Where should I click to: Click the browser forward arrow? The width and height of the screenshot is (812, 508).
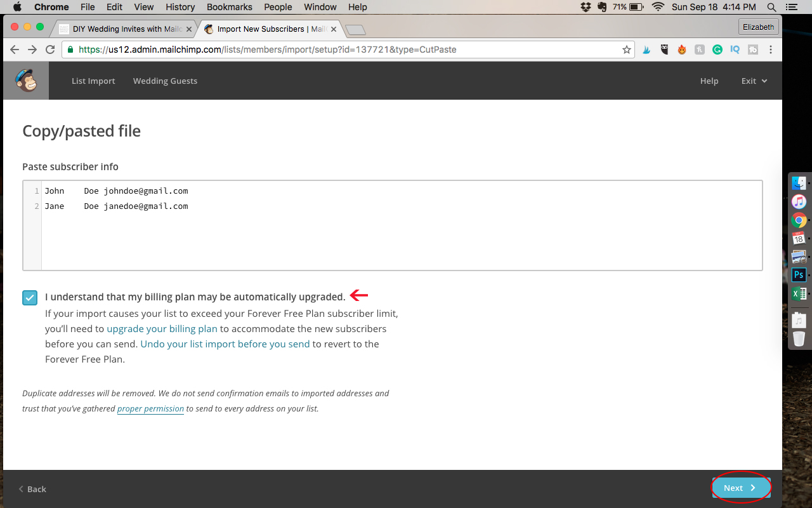(32, 50)
